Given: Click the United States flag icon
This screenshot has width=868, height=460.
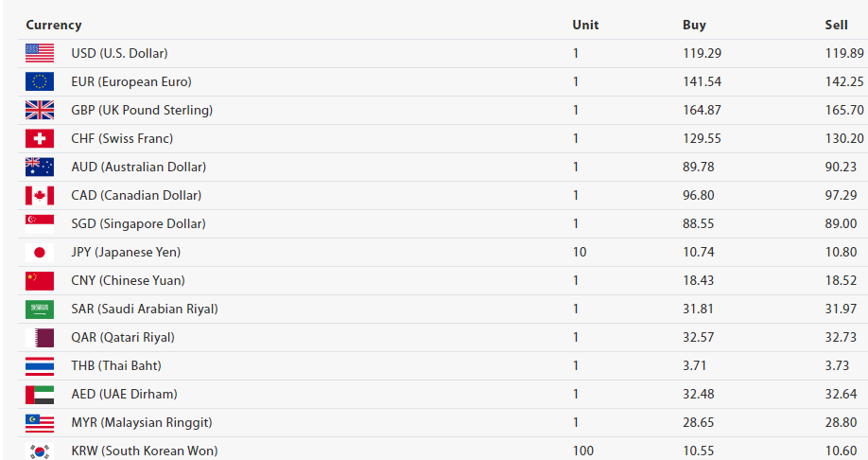Looking at the screenshot, I should click(x=40, y=53).
